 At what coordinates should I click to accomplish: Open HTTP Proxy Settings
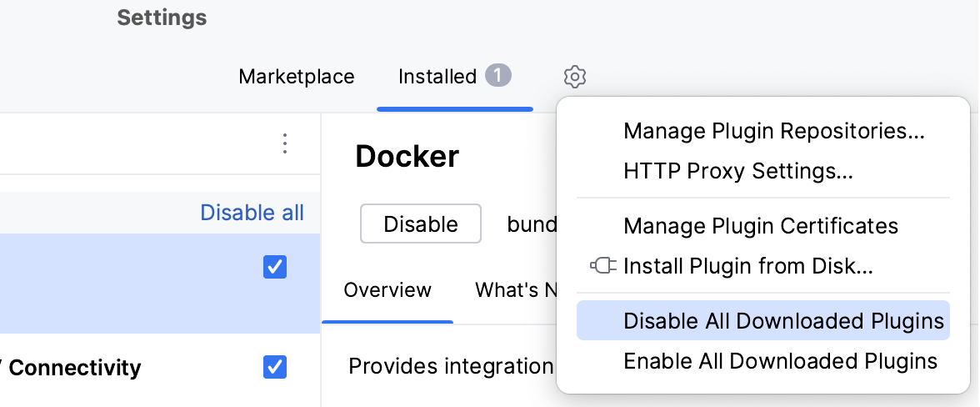[x=737, y=172]
